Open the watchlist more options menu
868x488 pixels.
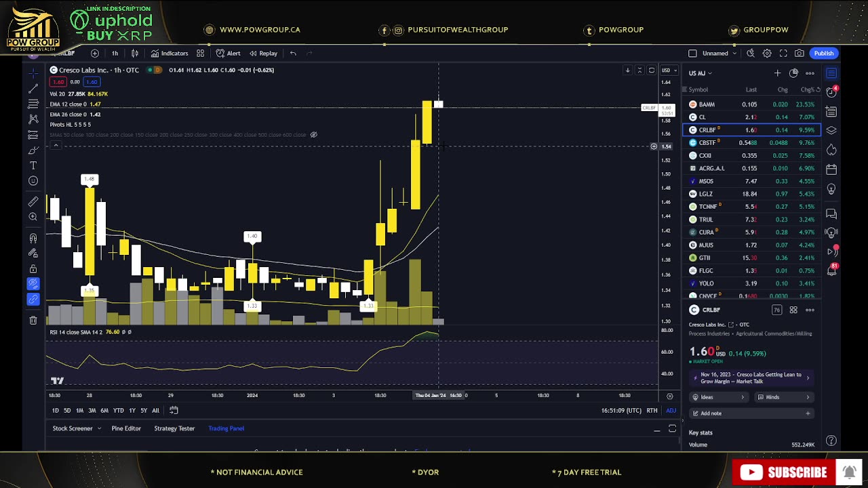click(810, 73)
